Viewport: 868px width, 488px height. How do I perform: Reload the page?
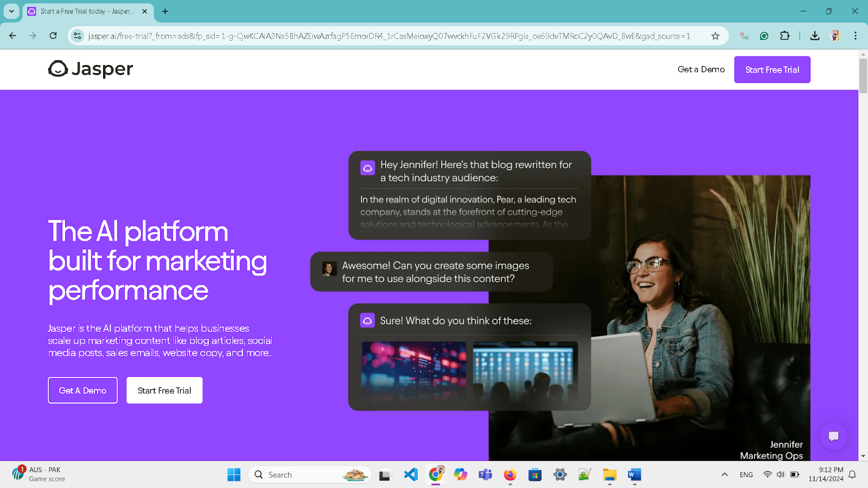point(53,36)
